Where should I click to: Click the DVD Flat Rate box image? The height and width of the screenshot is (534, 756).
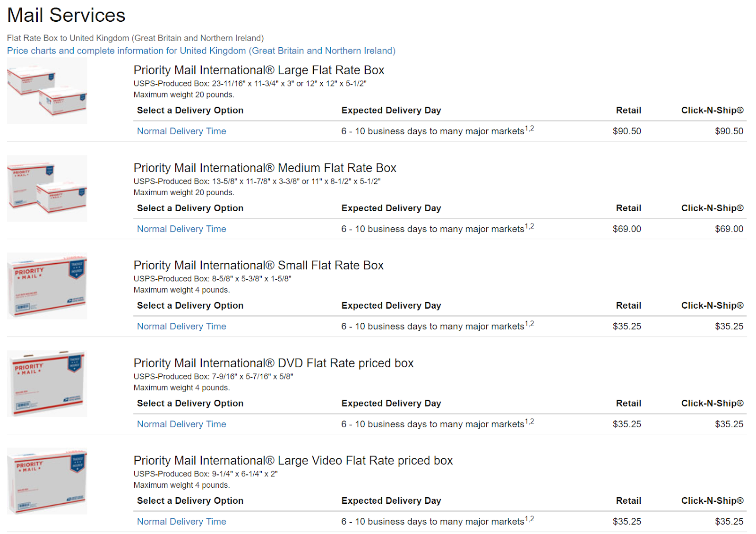47,384
